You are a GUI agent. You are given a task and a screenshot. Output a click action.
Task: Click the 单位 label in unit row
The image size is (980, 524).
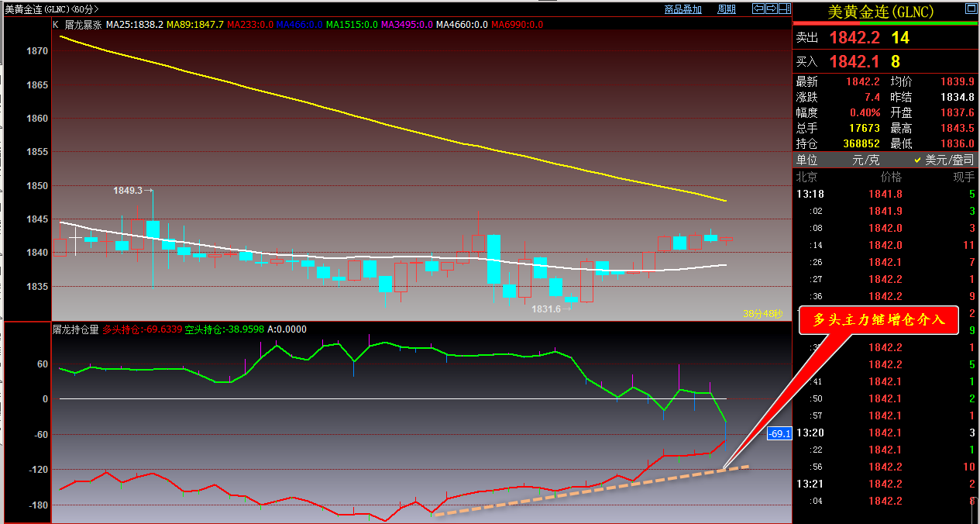point(807,160)
